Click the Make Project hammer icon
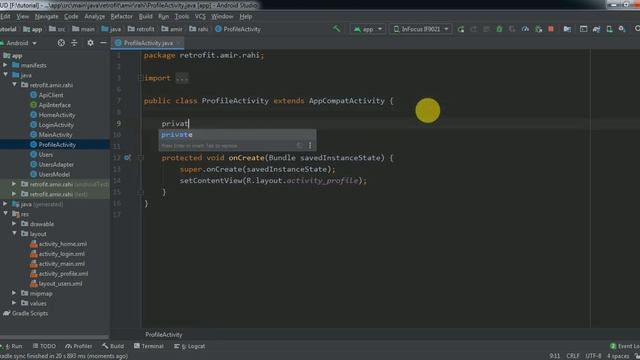Image resolution: width=640 pixels, height=360 pixels. (336, 29)
